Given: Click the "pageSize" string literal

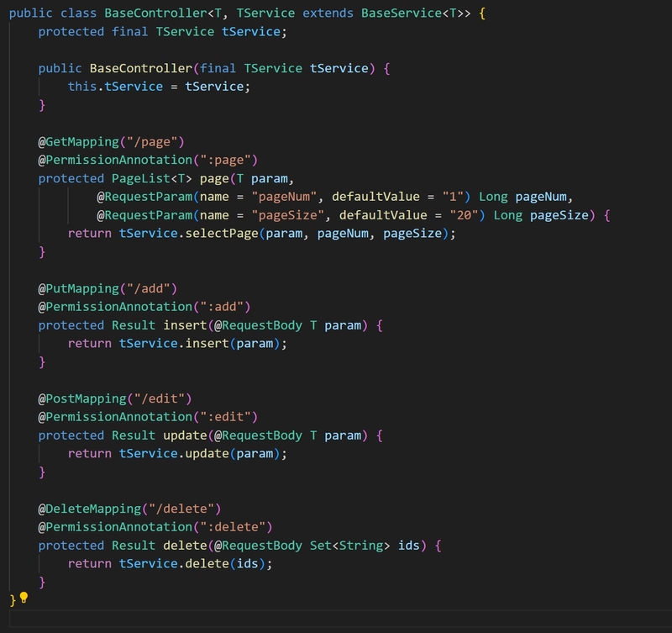Looking at the screenshot, I should 287,215.
